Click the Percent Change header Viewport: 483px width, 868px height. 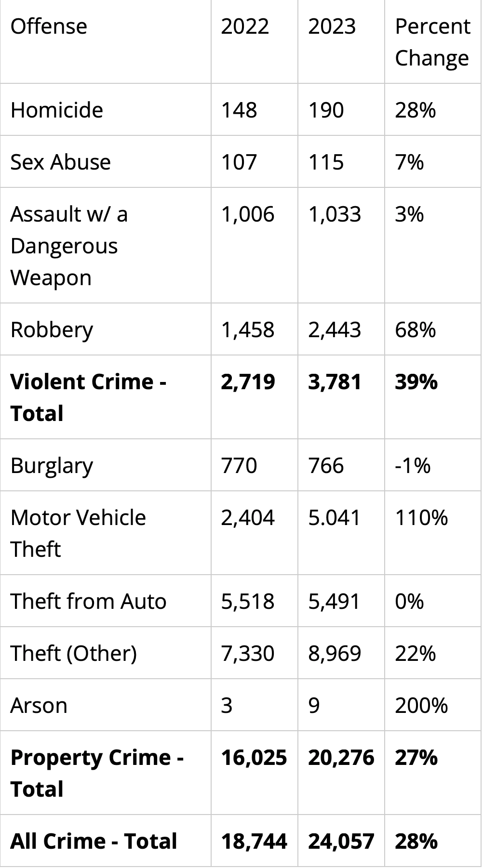432,42
